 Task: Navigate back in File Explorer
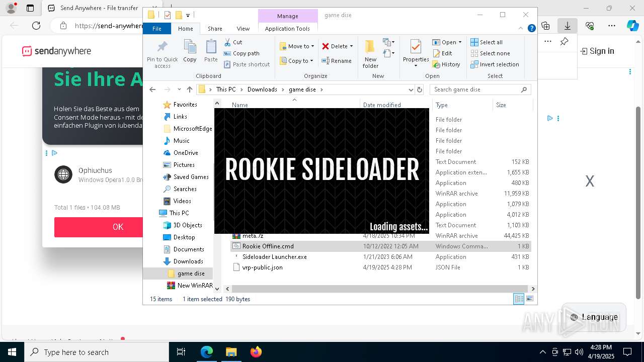point(152,89)
